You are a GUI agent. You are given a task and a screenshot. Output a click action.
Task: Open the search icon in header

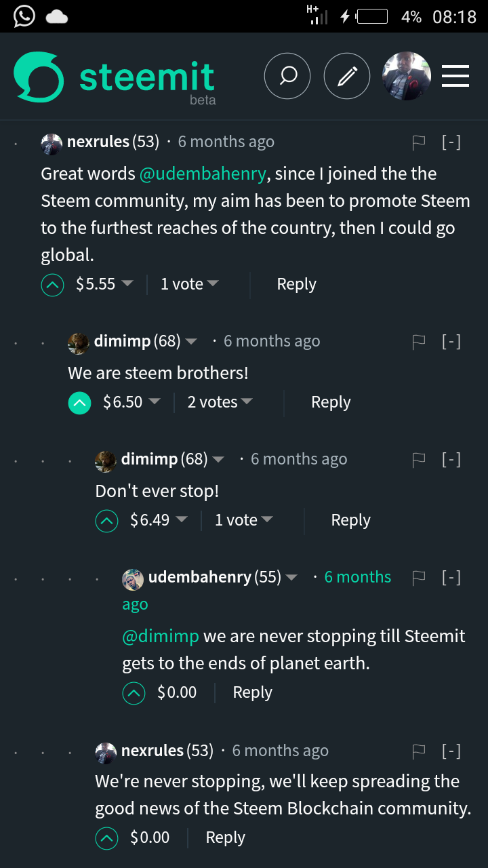tap(287, 76)
